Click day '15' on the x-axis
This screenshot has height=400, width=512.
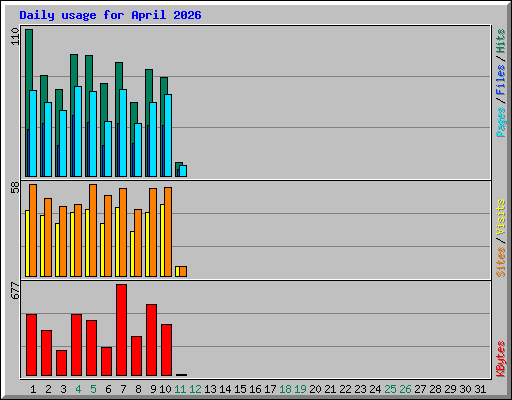point(240,389)
